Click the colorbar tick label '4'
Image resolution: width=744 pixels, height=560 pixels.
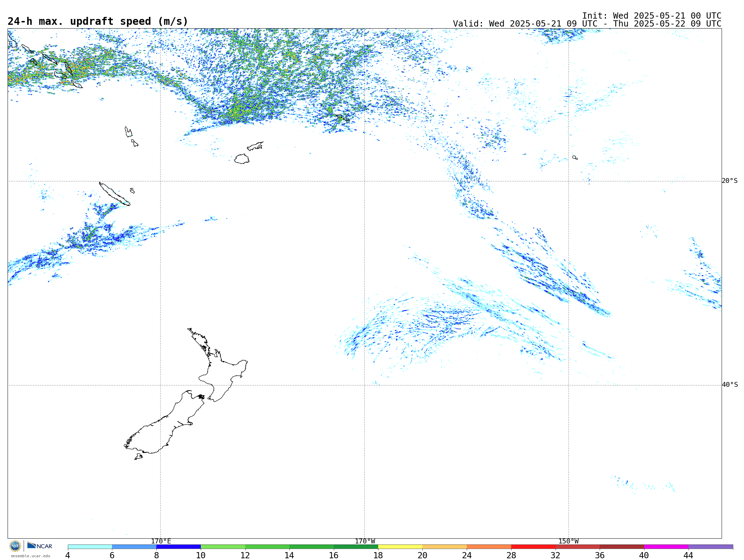tap(68, 556)
